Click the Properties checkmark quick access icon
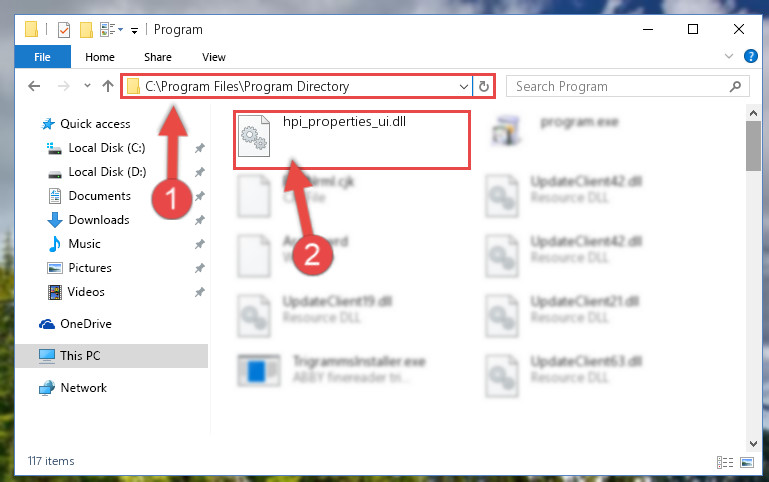The image size is (769, 482). click(x=64, y=30)
